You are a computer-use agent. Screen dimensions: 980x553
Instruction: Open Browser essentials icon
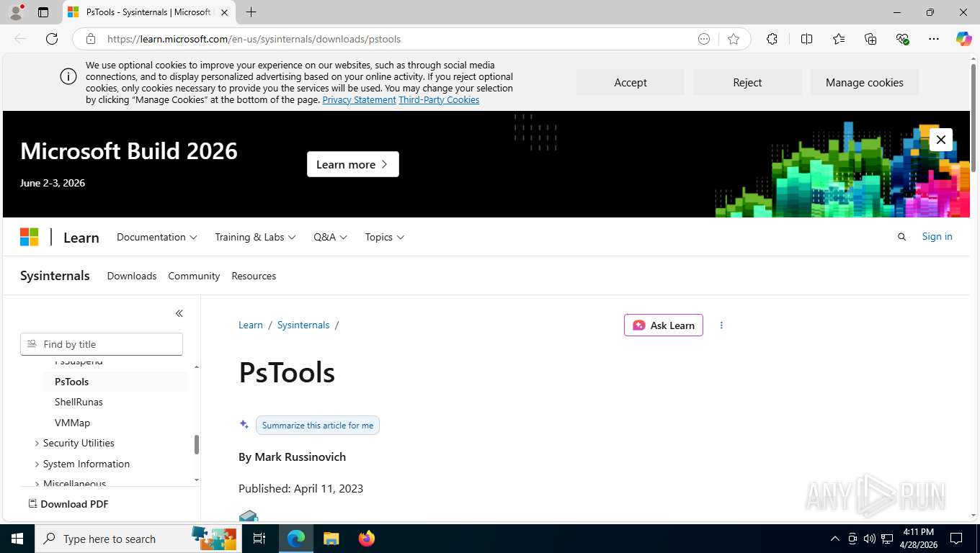pyautogui.click(x=902, y=39)
